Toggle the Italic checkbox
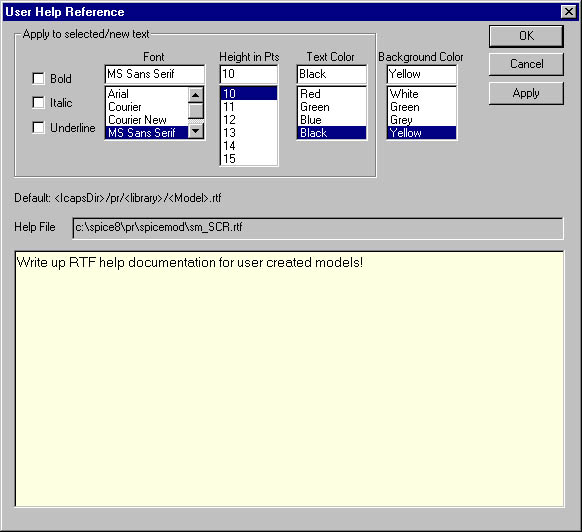 [39, 102]
